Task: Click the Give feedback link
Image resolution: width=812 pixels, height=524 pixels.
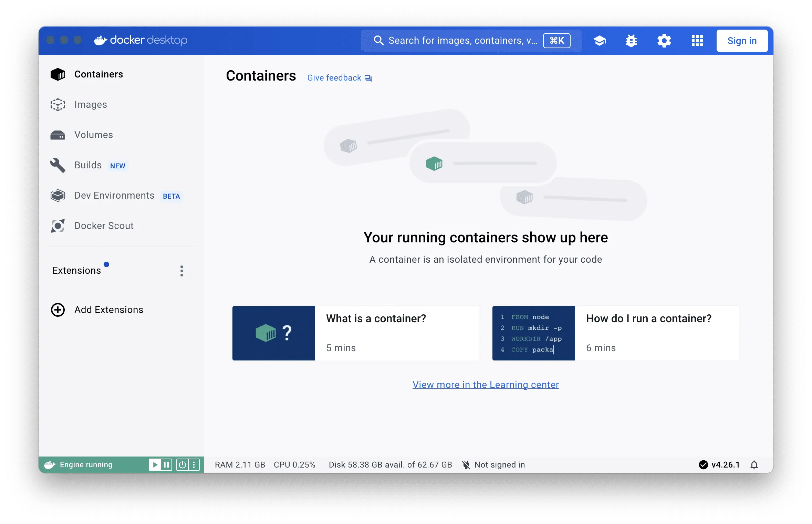Action: coord(334,78)
